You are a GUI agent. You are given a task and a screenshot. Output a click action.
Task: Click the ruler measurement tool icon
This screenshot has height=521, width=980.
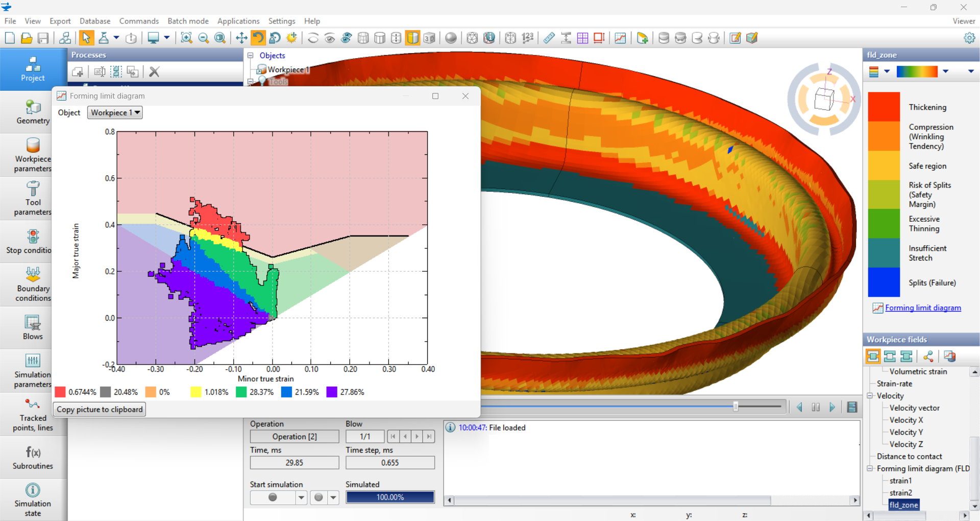click(549, 38)
